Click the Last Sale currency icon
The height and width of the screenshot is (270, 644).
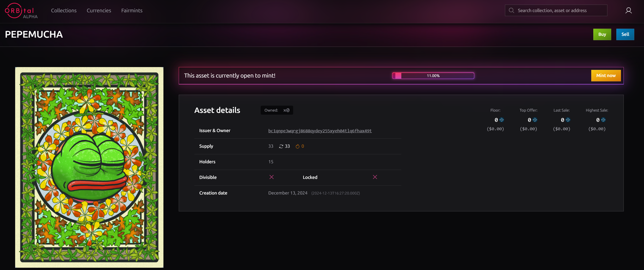tap(568, 120)
